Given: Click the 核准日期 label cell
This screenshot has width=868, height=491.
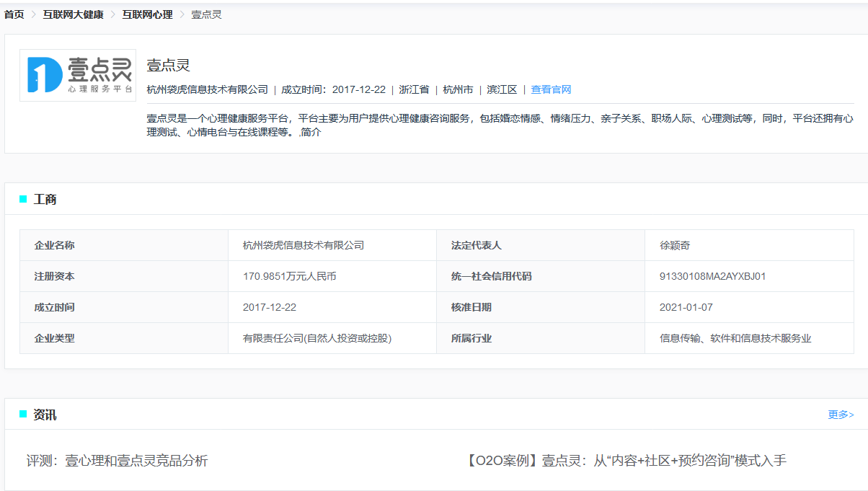Looking at the screenshot, I should click(x=541, y=307).
